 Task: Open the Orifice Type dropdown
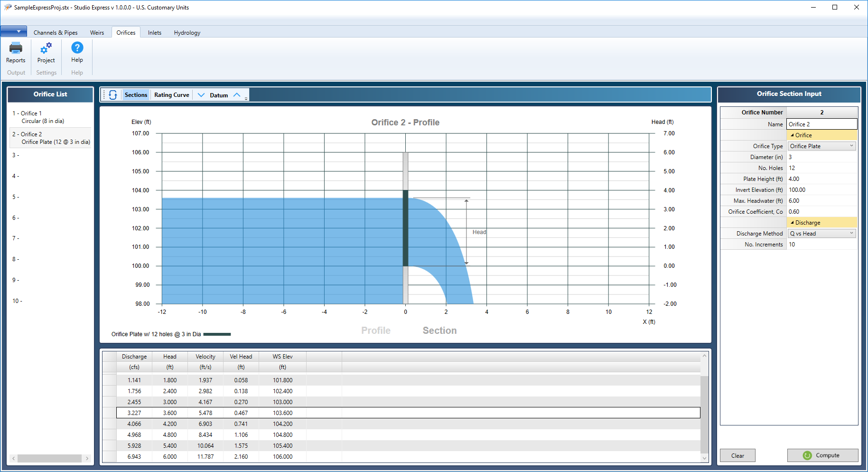tap(850, 146)
